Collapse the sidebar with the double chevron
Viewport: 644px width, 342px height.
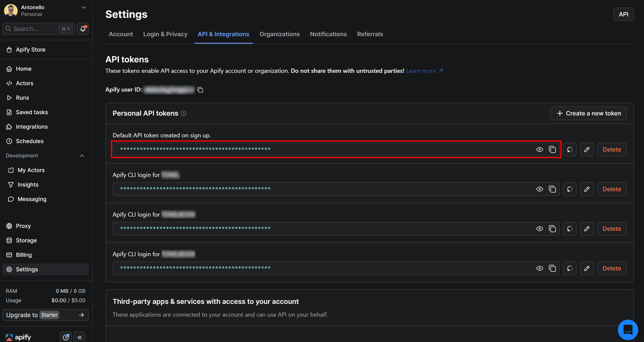[79, 337]
